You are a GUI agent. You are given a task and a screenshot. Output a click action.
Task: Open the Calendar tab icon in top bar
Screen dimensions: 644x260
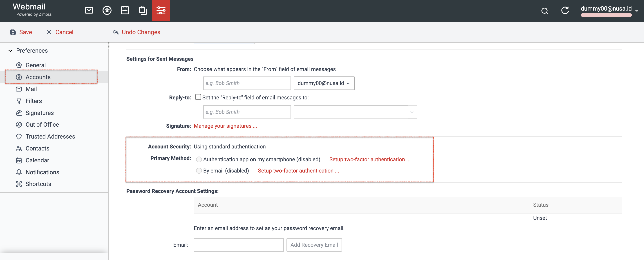125,10
